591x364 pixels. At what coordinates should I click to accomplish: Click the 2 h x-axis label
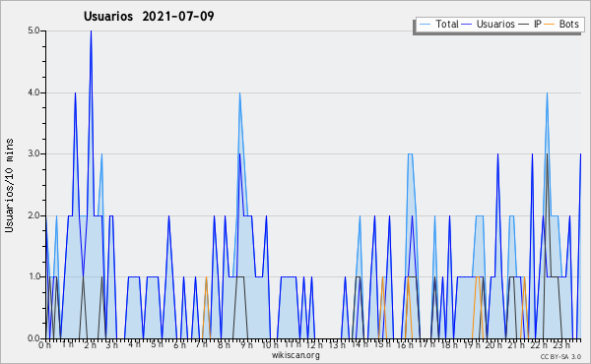pos(90,345)
